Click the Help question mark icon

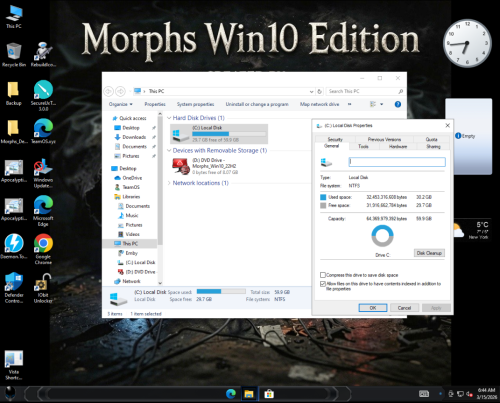[x=398, y=104]
